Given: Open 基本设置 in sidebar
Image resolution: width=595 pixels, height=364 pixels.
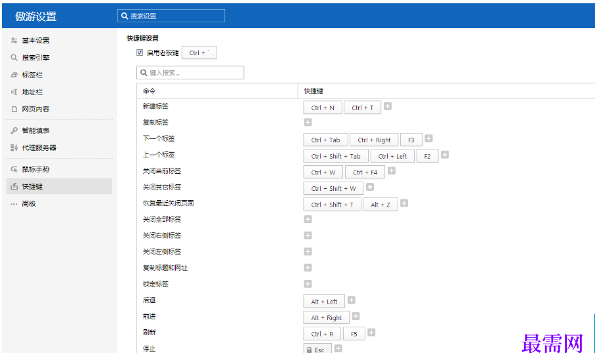Looking at the screenshot, I should point(59,40).
